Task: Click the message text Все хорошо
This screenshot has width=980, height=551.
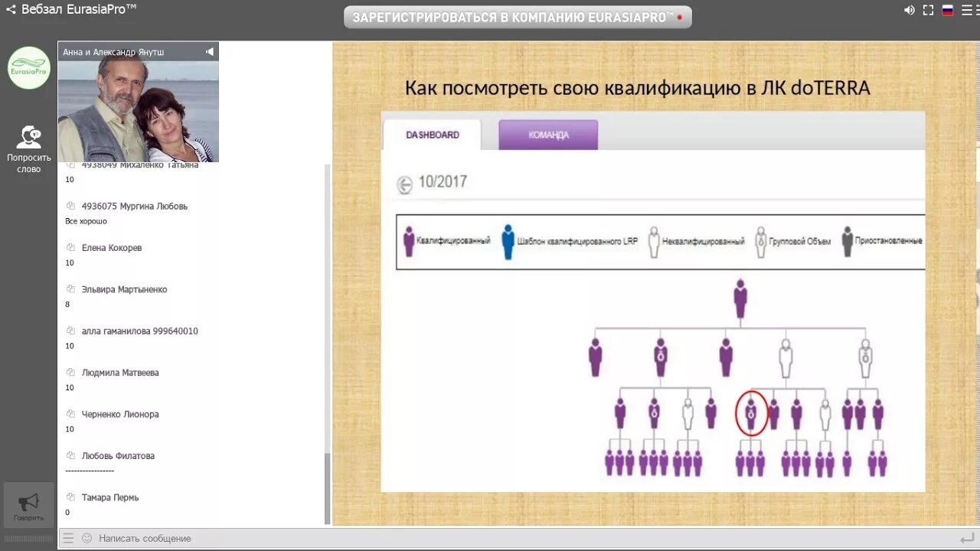Action: 87,221
